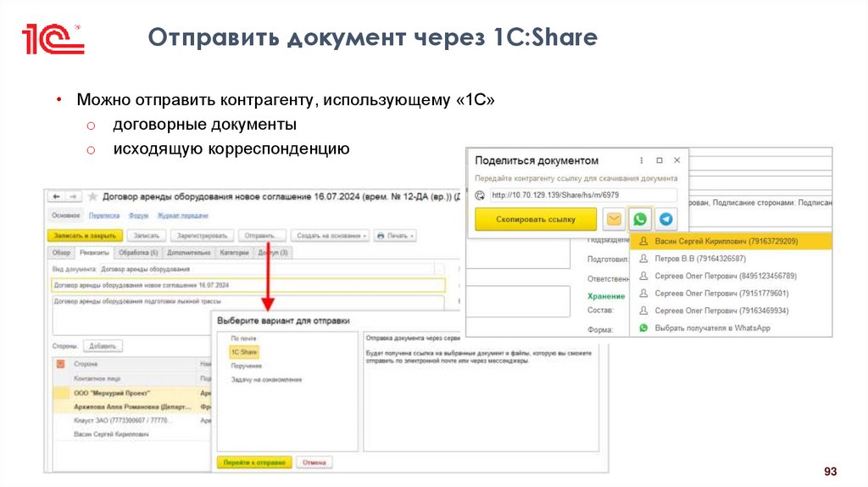Screen dimensions: 868x487
Task: Maximize the Поделиться документом dialog
Action: point(659,160)
